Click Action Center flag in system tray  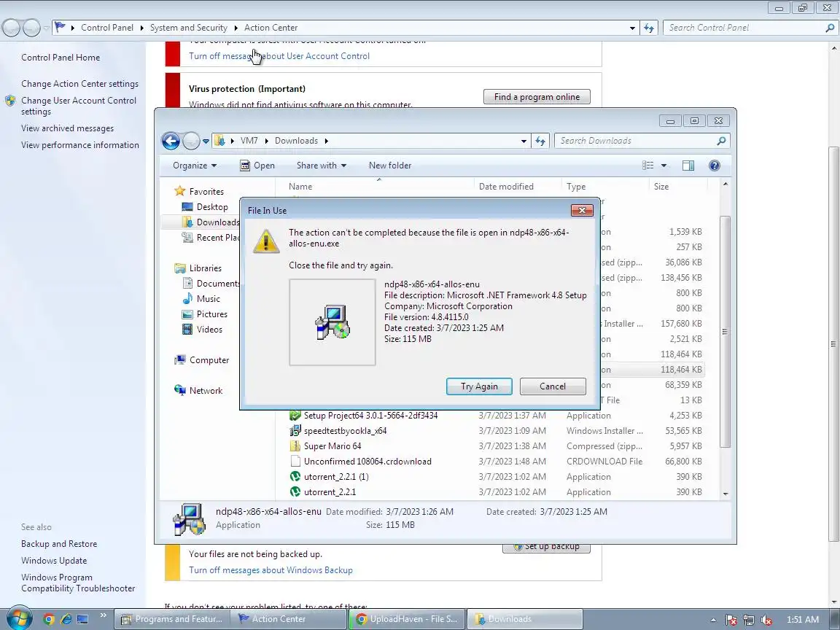pos(731,620)
